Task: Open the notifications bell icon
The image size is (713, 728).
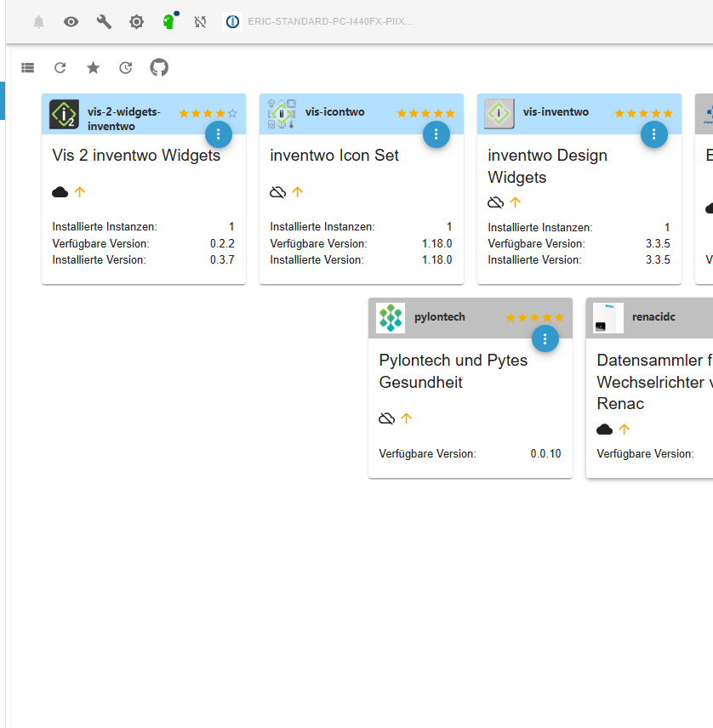Action: 39,22
